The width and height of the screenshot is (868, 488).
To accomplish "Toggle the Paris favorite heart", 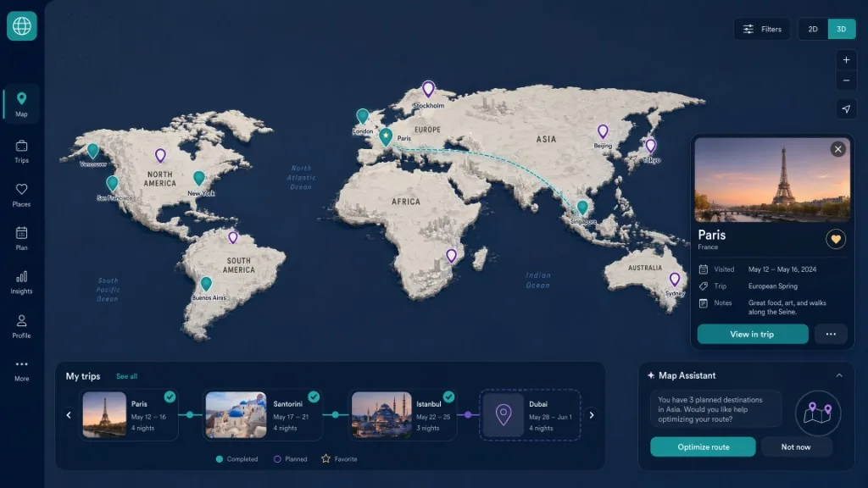I will coord(835,240).
